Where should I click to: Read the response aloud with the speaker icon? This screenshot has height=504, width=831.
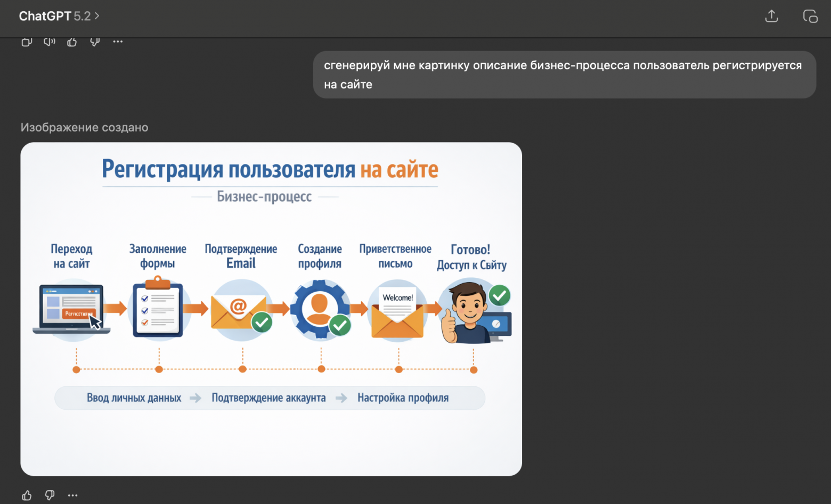(49, 42)
